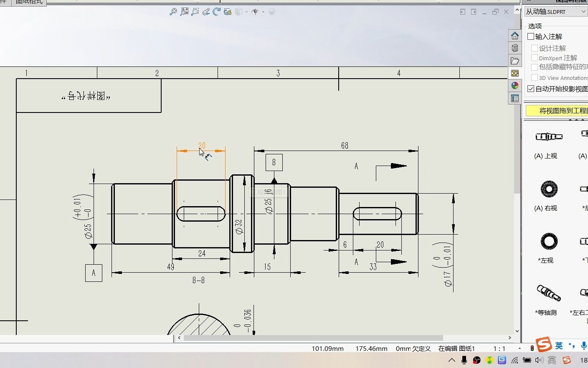
Task: Click the 图纸格式 tab at top
Action: point(29,2)
